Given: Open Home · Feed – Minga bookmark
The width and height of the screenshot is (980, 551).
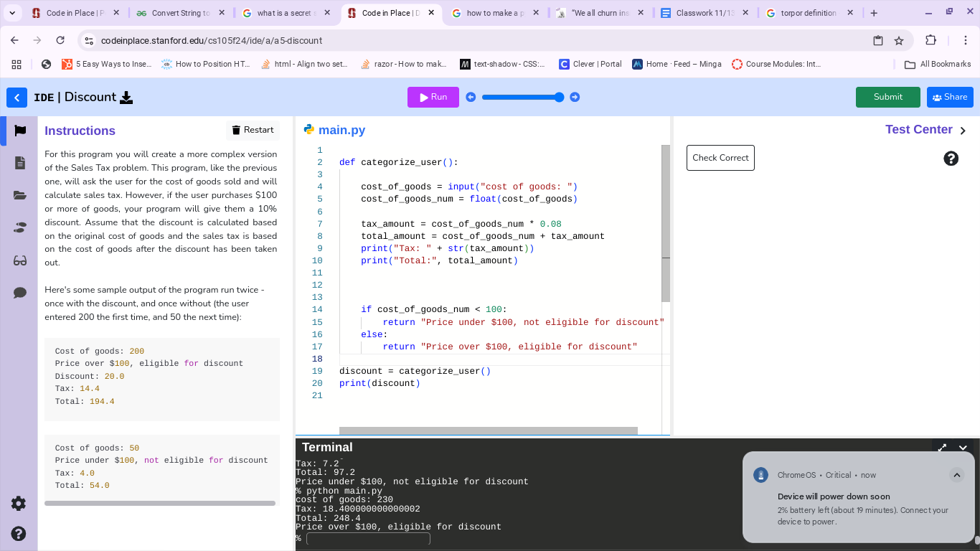Looking at the screenshot, I should (677, 64).
